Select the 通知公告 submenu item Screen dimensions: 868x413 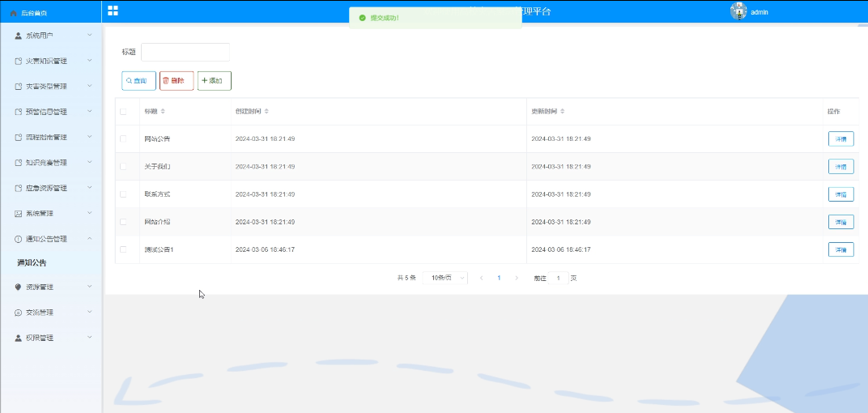(x=32, y=263)
